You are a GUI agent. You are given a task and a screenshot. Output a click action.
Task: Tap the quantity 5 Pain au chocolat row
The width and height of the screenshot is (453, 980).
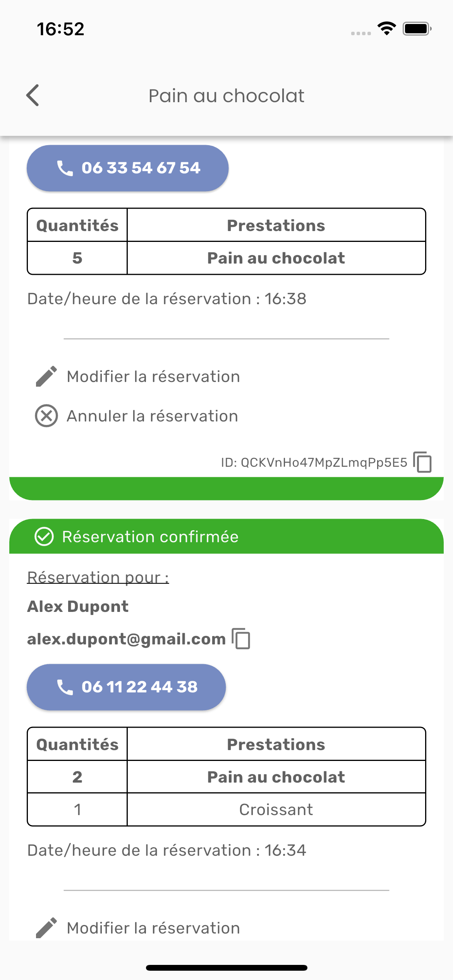click(226, 258)
